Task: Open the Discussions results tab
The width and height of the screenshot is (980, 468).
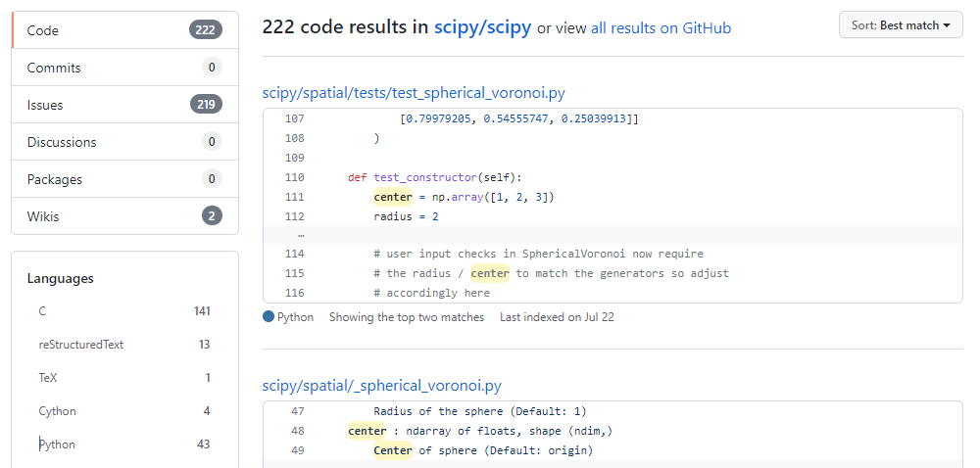Action: (x=125, y=142)
